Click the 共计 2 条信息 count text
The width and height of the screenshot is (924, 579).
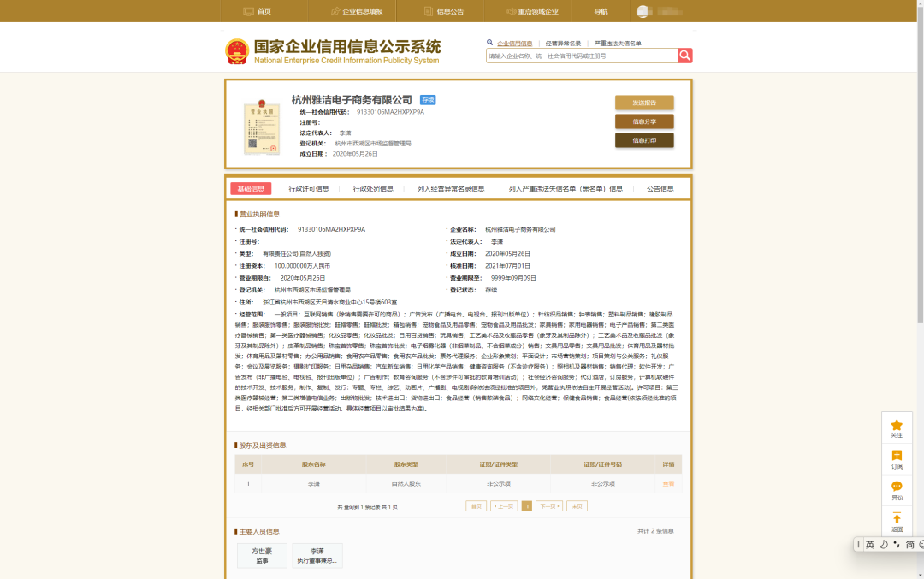click(655, 531)
